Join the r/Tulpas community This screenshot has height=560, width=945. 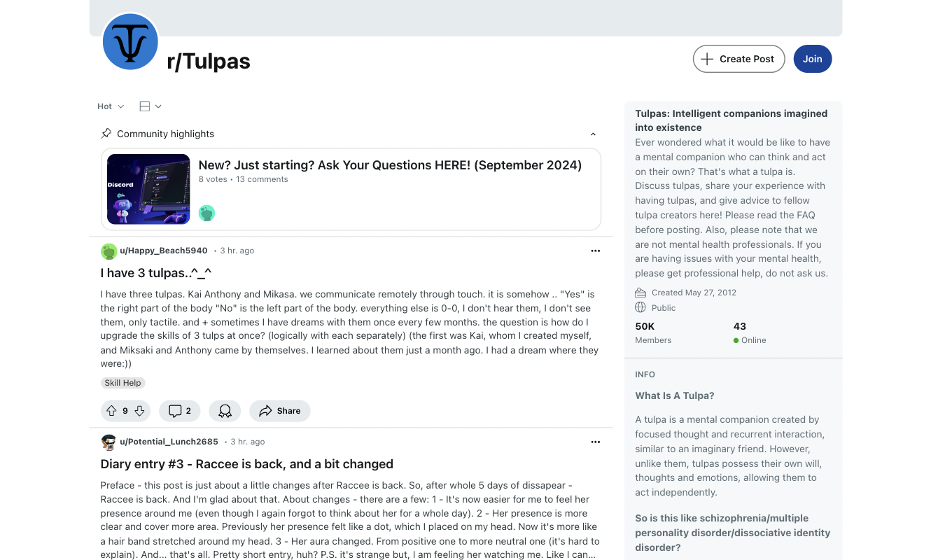(812, 59)
